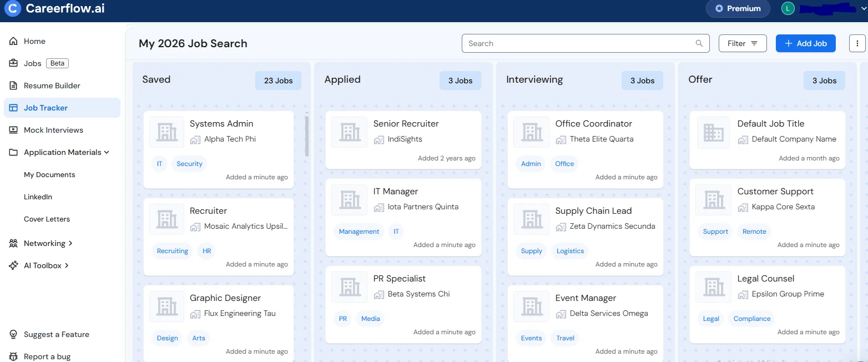Click the Add Job button
Screen dimensions: 868x362
click(805, 43)
